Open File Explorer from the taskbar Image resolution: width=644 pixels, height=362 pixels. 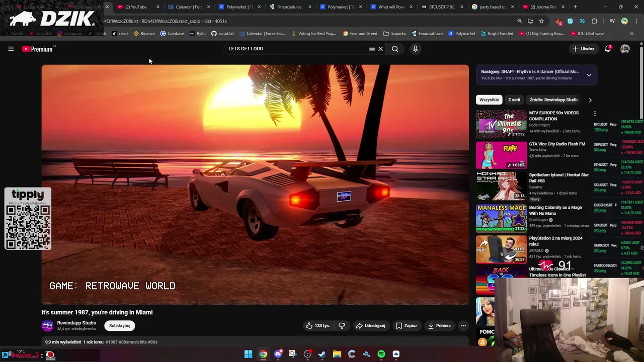(337, 354)
